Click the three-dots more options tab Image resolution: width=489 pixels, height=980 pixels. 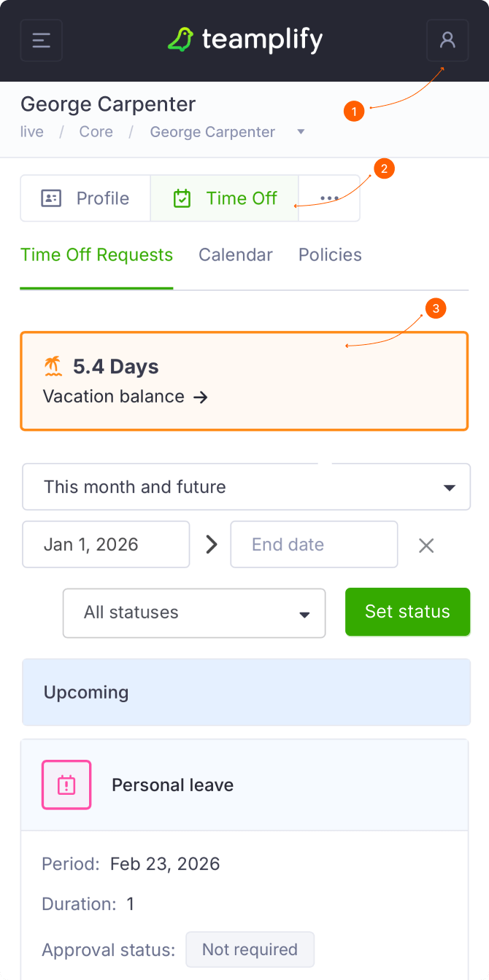click(329, 198)
